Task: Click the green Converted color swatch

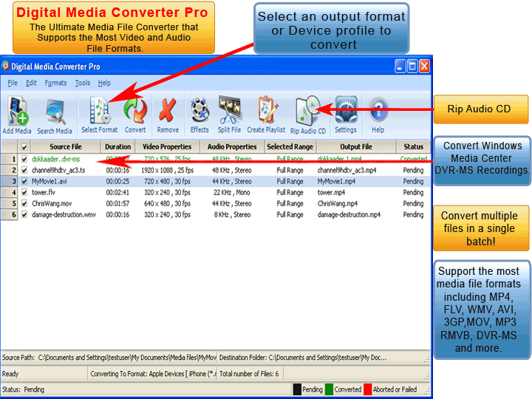Action: coord(329,389)
